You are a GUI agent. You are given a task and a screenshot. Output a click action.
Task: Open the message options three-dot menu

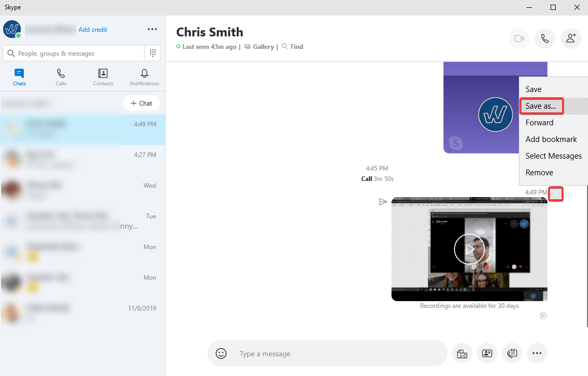(x=556, y=194)
